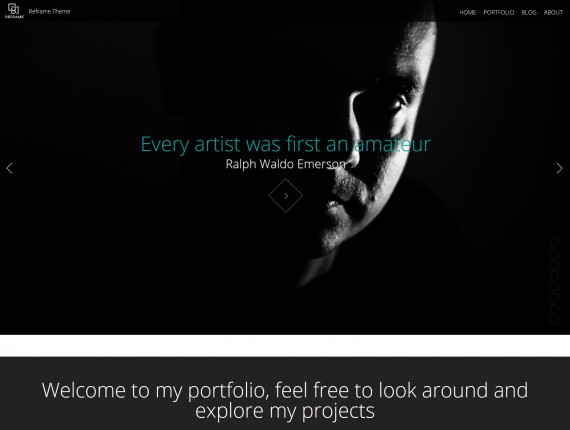Click the Ralph Waldo Emerson caption
This screenshot has height=430, width=570.
[x=286, y=164]
